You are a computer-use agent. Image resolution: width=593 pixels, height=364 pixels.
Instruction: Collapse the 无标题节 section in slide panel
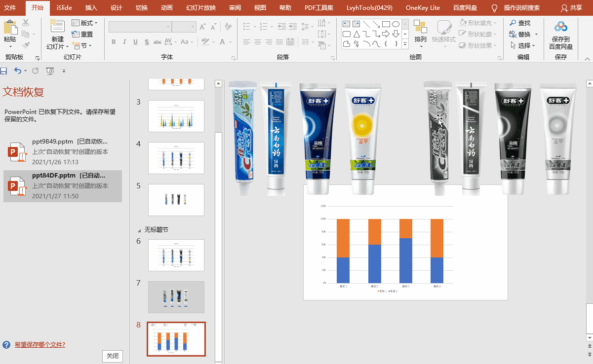pos(139,230)
